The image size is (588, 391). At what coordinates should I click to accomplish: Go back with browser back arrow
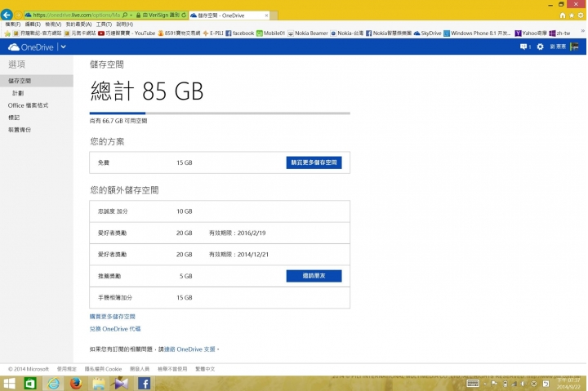coord(7,15)
